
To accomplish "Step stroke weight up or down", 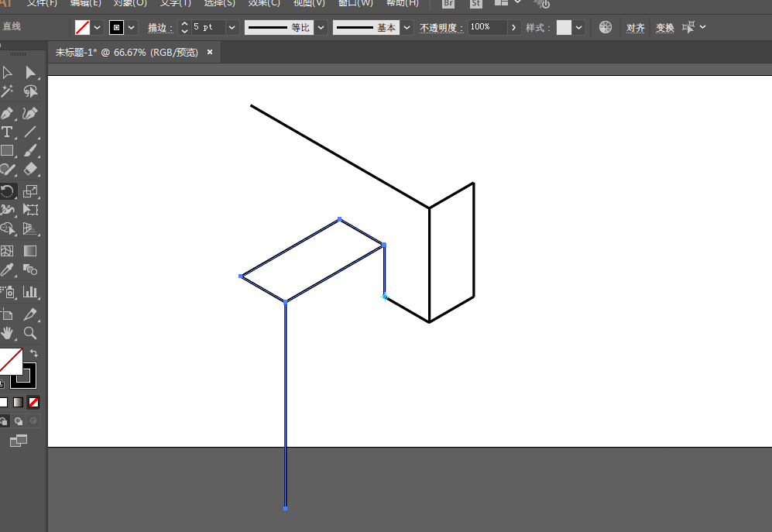I will 184,28.
